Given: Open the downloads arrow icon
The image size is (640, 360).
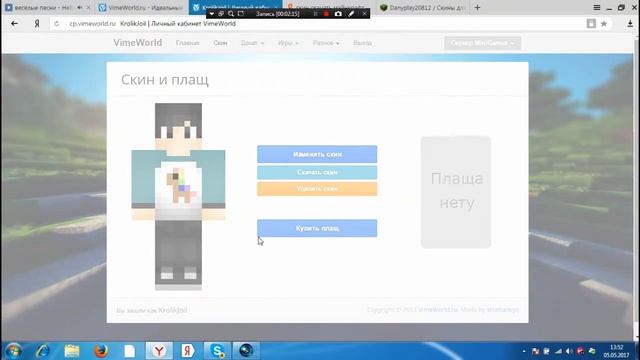Looking at the screenshot, I should point(630,24).
